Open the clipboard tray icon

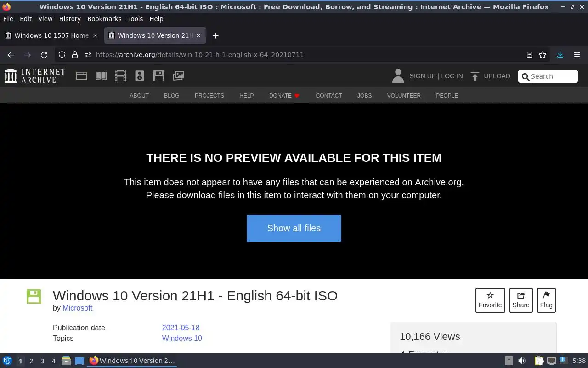[539, 361]
